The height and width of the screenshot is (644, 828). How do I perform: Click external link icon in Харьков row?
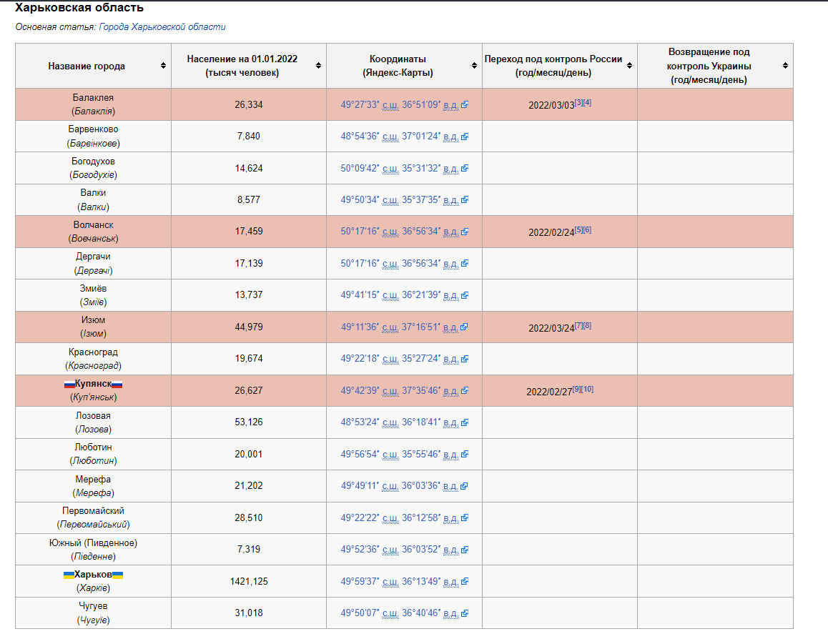465,581
